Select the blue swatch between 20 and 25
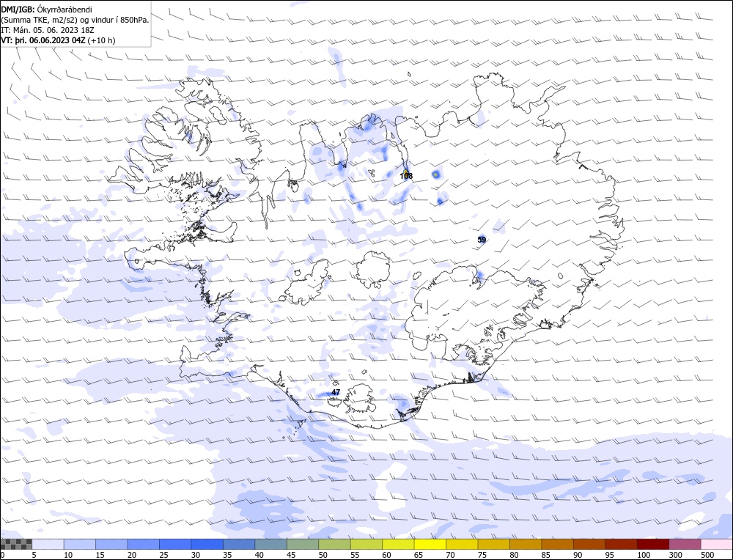The width and height of the screenshot is (733, 560). click(144, 544)
